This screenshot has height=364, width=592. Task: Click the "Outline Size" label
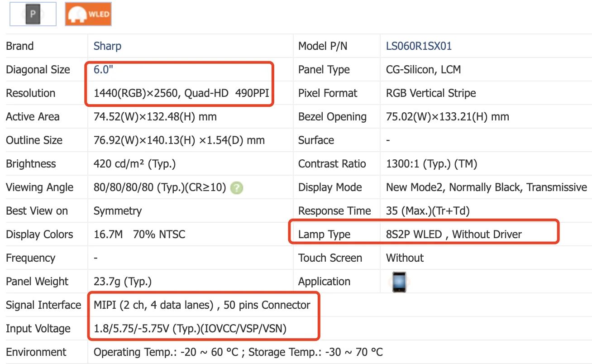34,140
